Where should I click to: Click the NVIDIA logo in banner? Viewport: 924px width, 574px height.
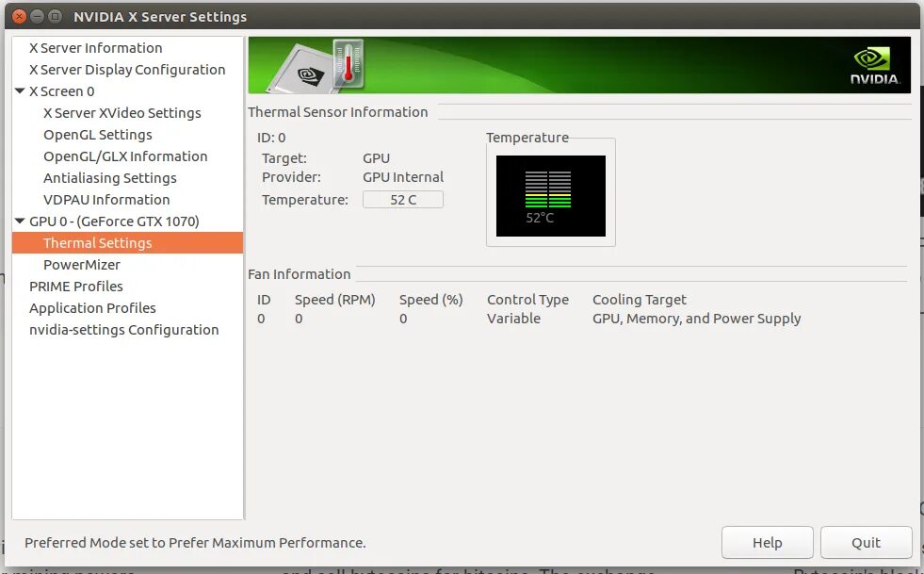point(874,66)
